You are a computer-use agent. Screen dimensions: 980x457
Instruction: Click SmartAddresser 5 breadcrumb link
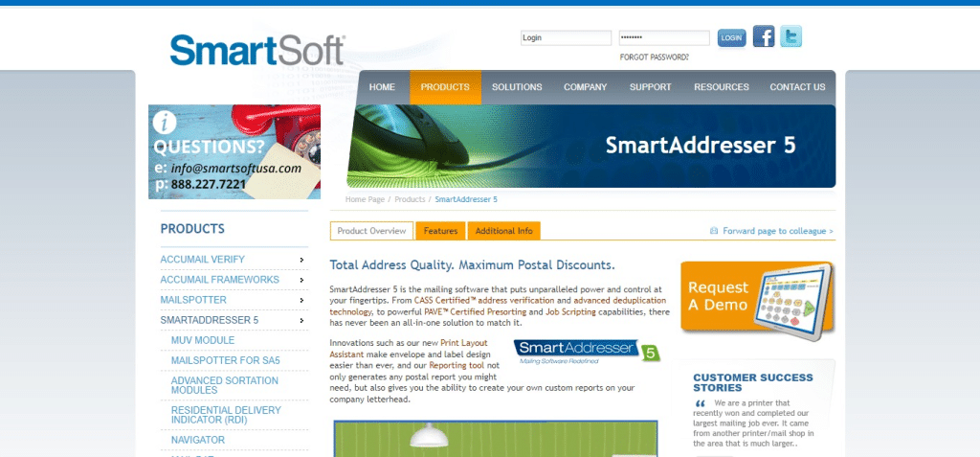[x=466, y=199]
